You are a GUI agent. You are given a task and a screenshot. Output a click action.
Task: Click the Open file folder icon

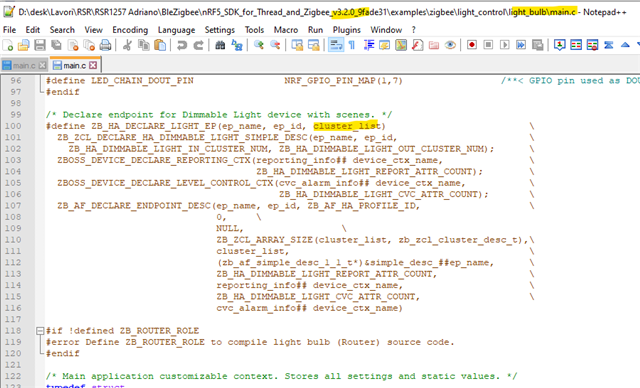click(24, 45)
